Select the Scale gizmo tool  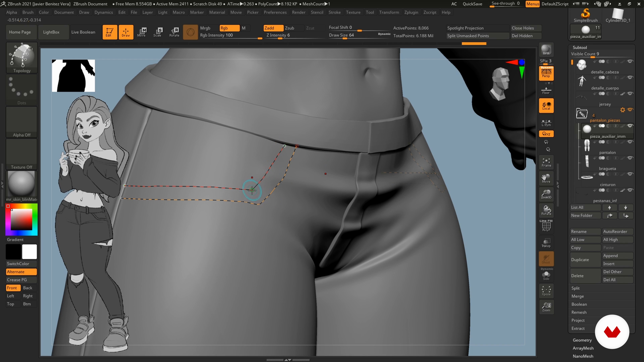tap(157, 32)
